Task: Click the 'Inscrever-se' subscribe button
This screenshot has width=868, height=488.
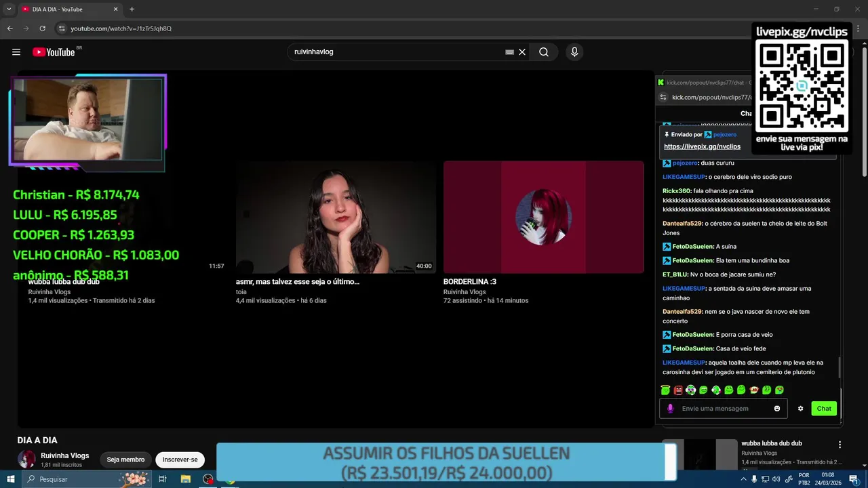Action: point(180,460)
